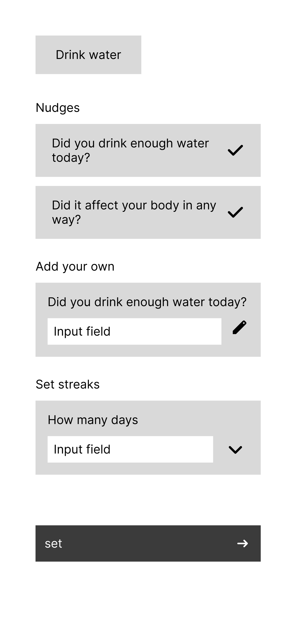The image size is (297, 644).
Task: Click the question title in Add your own card
Action: click(x=147, y=302)
